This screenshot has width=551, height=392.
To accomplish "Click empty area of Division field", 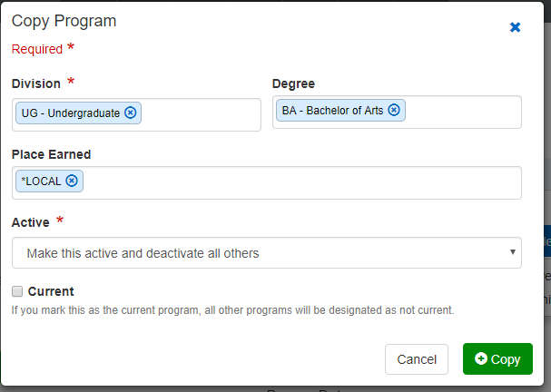I will pyautogui.click(x=200, y=114).
